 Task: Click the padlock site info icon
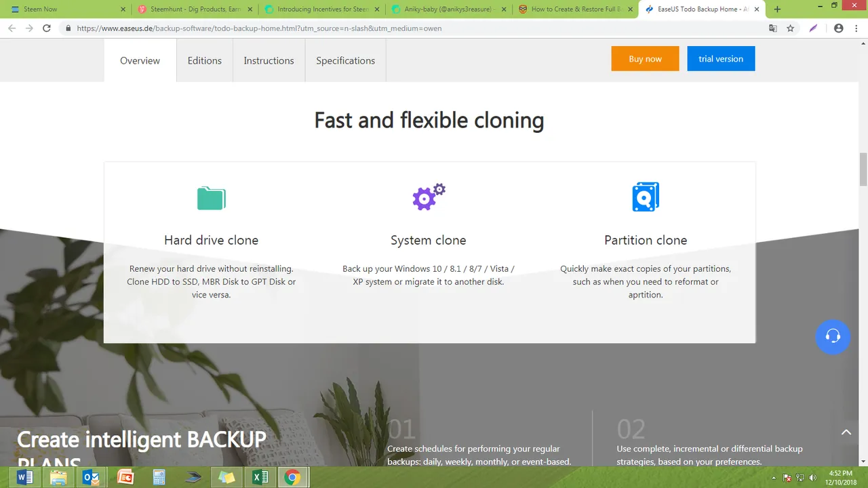click(x=68, y=28)
